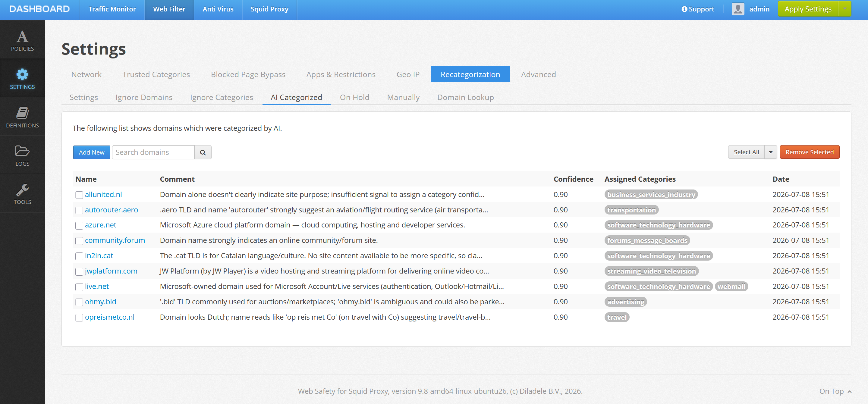The width and height of the screenshot is (868, 404).
Task: Open the Trusted Categories tab
Action: pos(156,74)
